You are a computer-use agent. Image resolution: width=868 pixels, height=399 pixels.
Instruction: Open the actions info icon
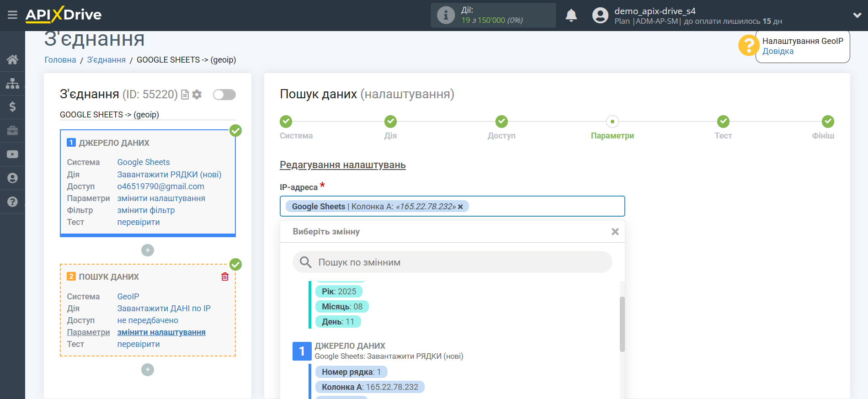(x=446, y=15)
